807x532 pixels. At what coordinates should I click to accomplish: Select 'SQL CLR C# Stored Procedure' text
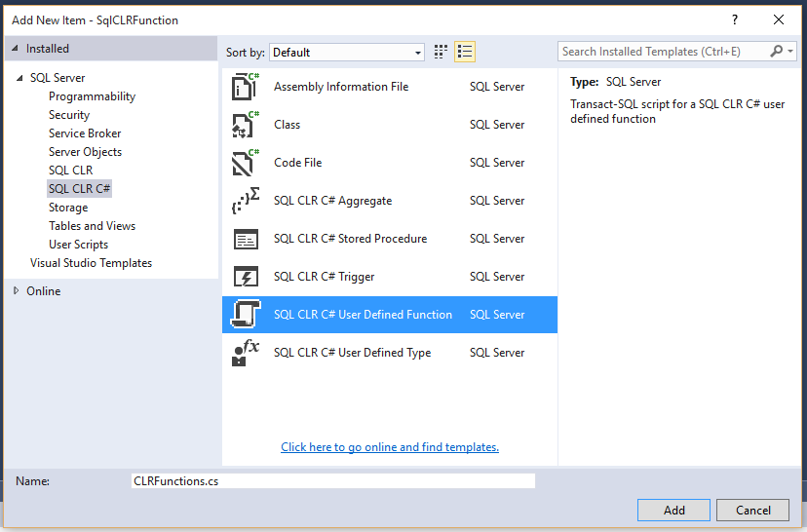coord(350,239)
